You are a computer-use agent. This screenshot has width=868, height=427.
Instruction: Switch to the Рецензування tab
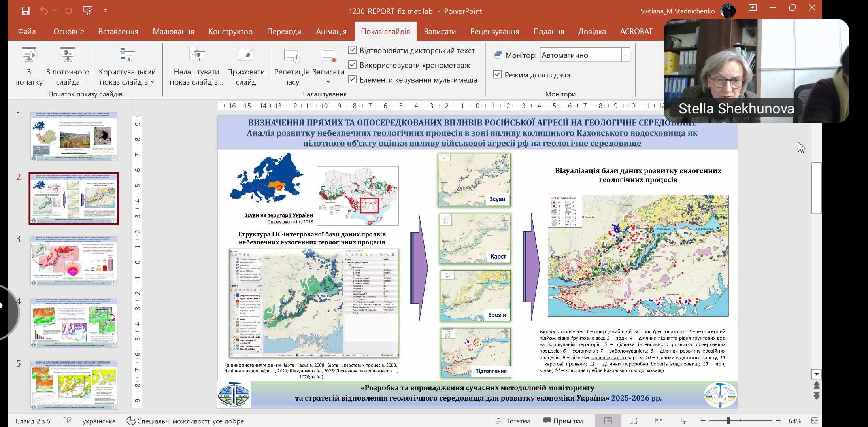[x=494, y=32]
